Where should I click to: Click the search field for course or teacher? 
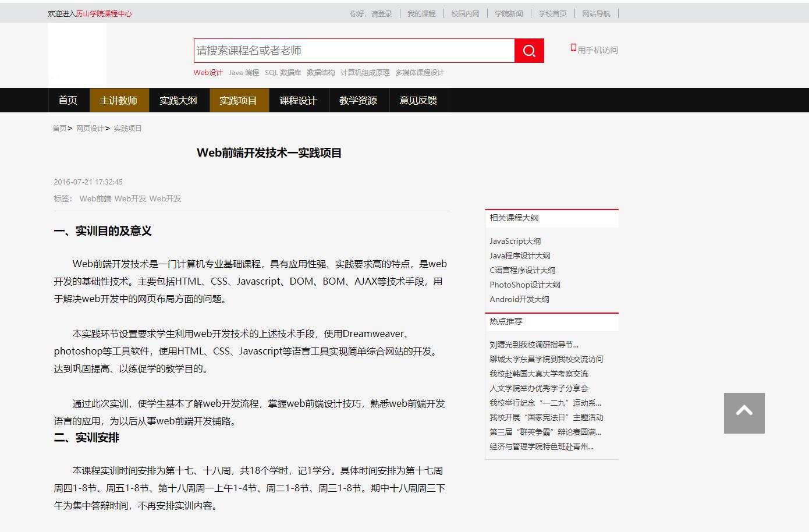point(354,51)
